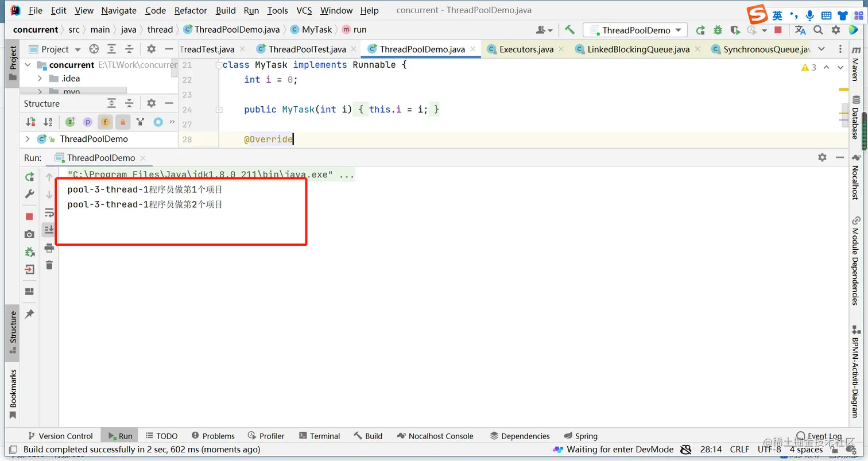This screenshot has width=868, height=461.
Task: Toggle show anonymous classes circle icon
Action: point(158,122)
